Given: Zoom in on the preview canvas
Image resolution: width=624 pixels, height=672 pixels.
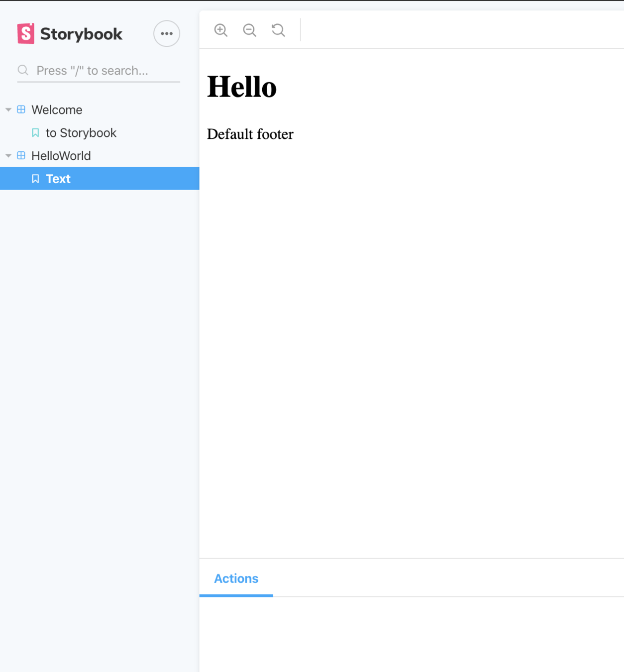Looking at the screenshot, I should click(x=221, y=30).
